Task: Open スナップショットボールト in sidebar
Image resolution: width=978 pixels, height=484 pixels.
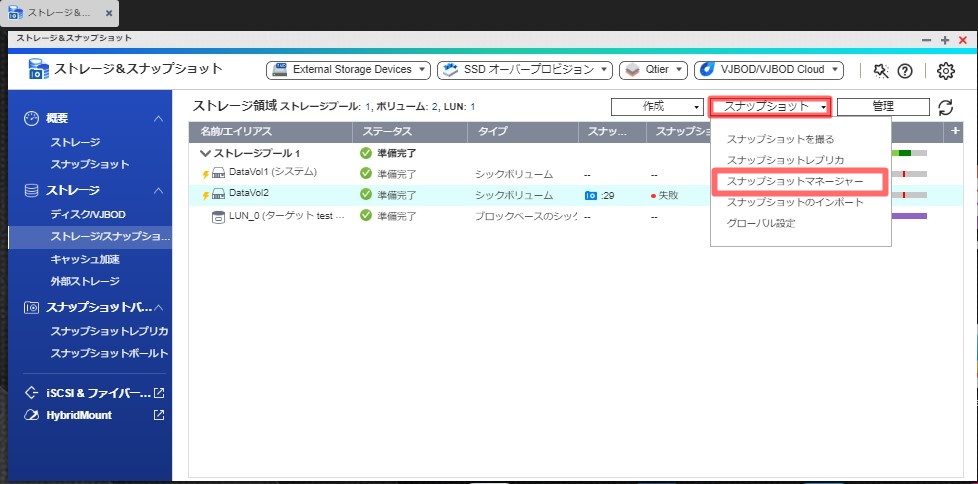Action: tap(109, 354)
